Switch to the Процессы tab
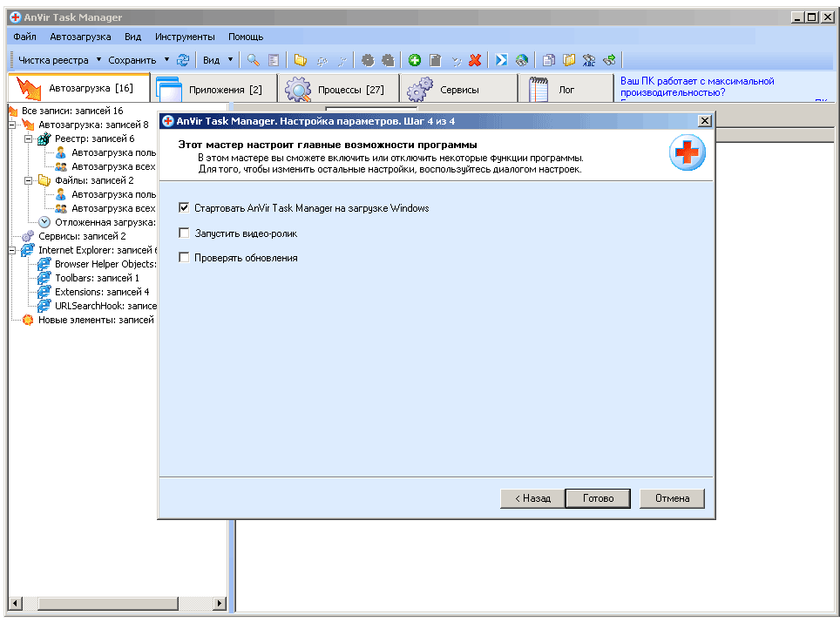840x622 pixels. click(x=338, y=89)
